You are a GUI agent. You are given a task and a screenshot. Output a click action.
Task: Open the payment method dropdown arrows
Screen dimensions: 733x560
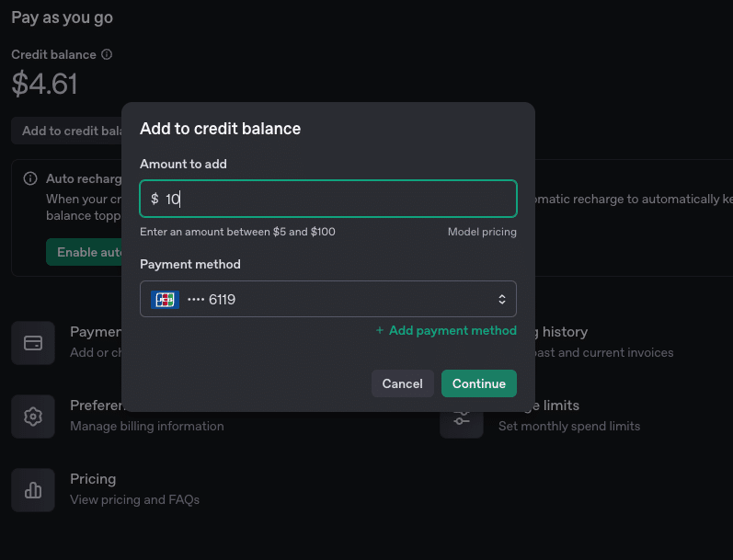[502, 299]
